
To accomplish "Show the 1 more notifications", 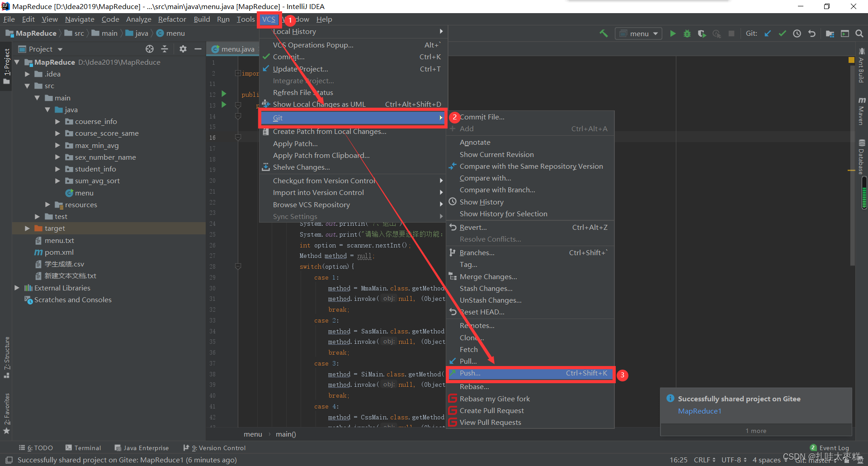I will click(x=756, y=431).
